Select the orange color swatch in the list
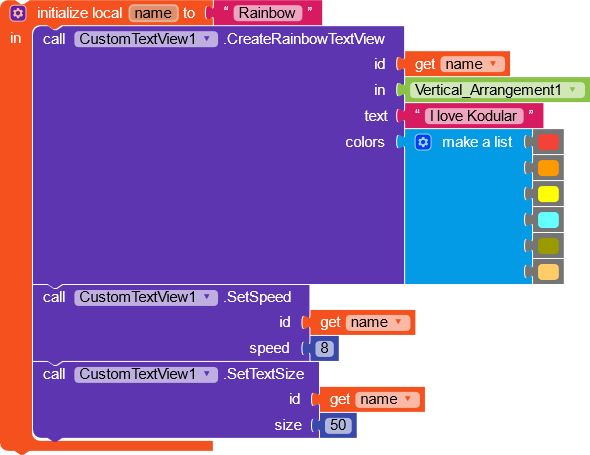 click(x=548, y=168)
